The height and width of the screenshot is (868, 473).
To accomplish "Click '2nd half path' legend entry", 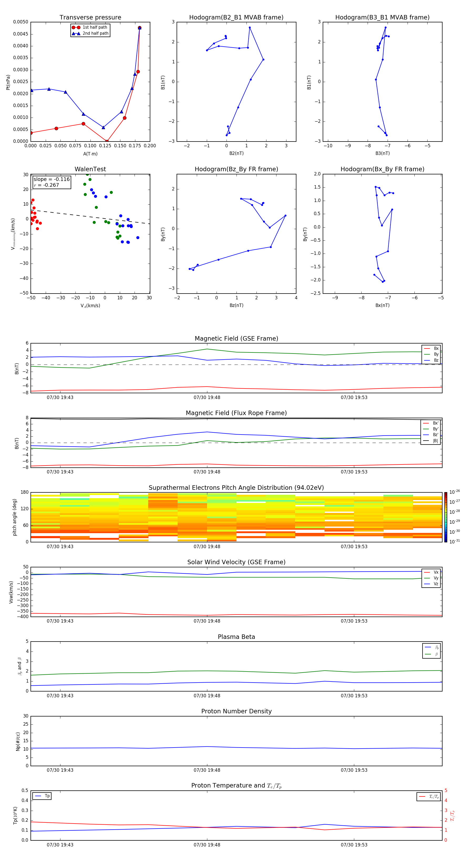I will [90, 33].
